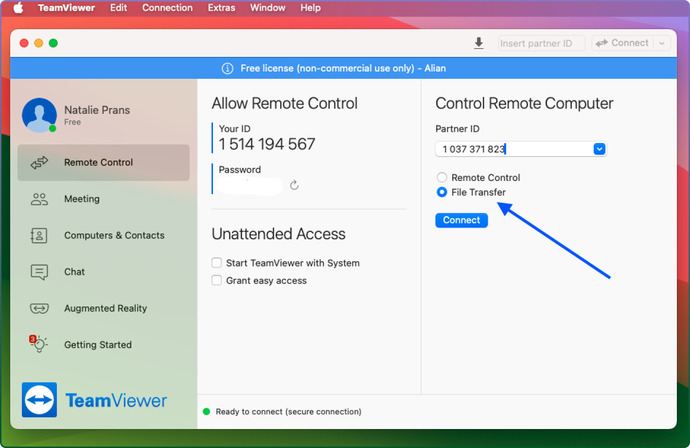Refresh the password with the circular arrow
Screen dimensions: 690x448
click(294, 185)
